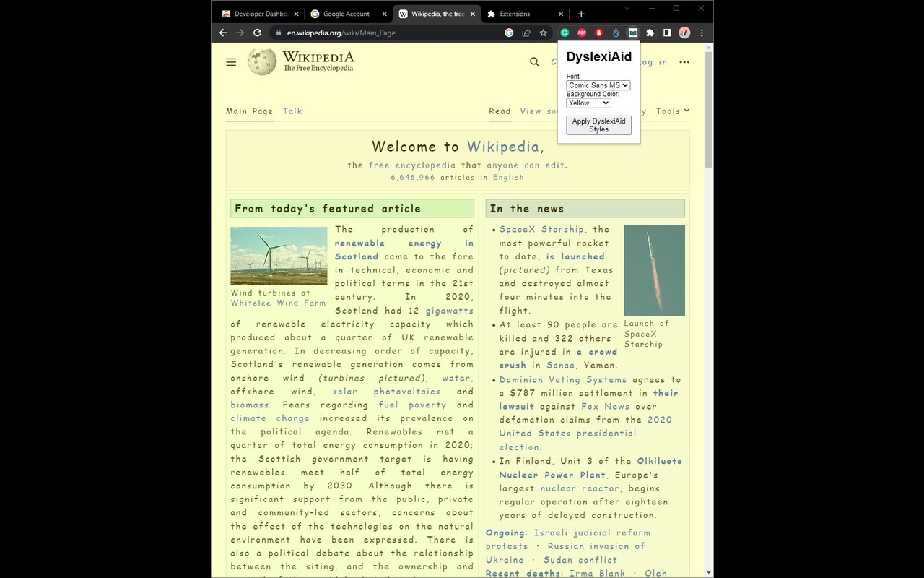Image resolution: width=924 pixels, height=578 pixels.
Task: Expand the Wikipedia Tools menu
Action: [x=672, y=111]
